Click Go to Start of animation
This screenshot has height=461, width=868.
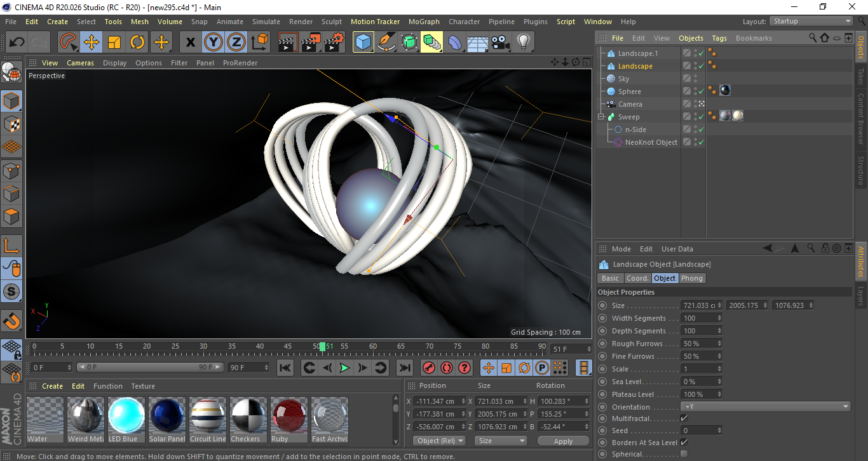click(285, 368)
